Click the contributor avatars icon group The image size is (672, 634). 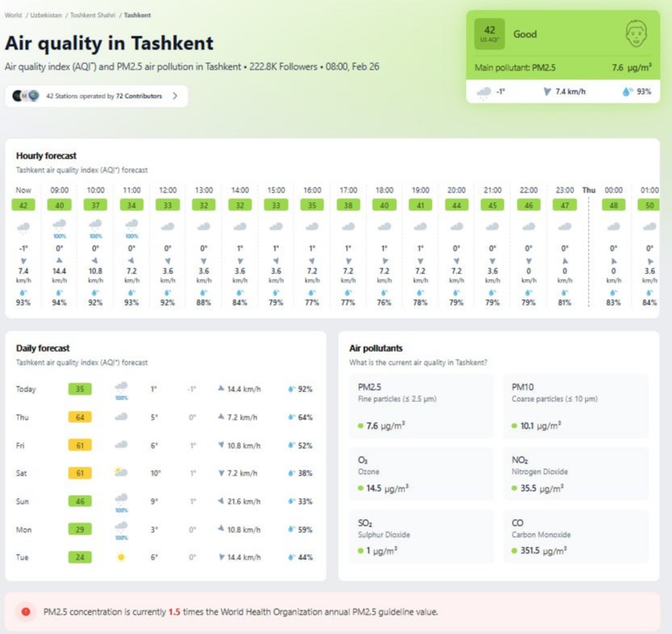tap(25, 96)
